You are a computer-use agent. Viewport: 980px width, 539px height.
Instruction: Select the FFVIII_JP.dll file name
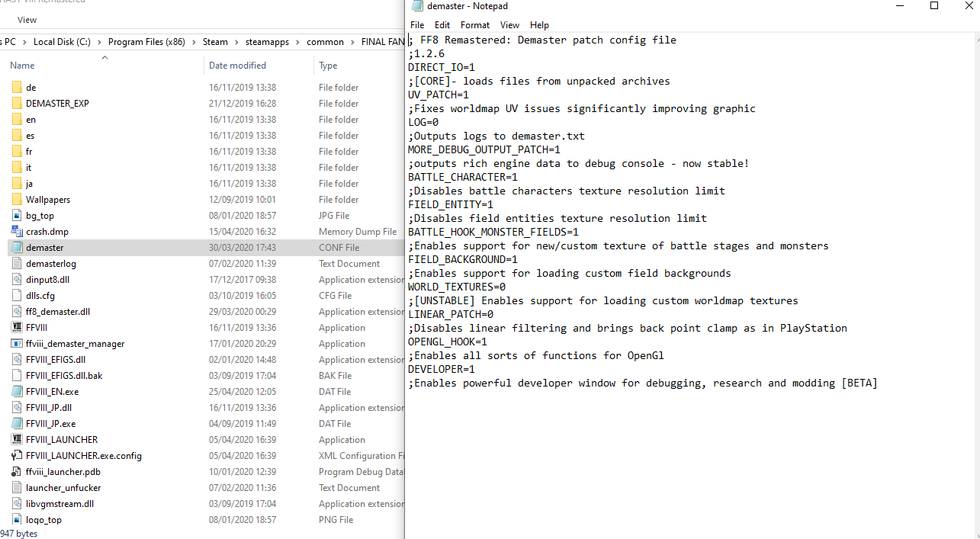49,407
